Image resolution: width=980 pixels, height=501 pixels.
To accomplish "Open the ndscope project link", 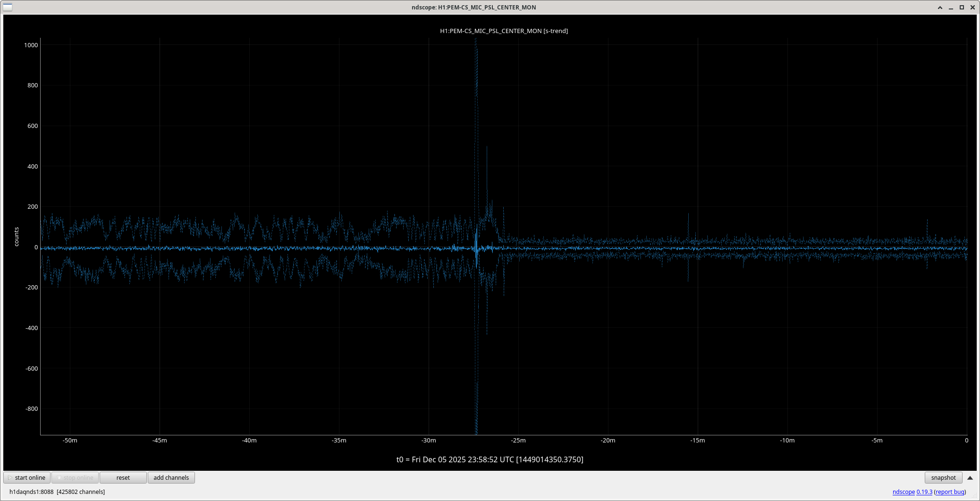I will tap(903, 492).
